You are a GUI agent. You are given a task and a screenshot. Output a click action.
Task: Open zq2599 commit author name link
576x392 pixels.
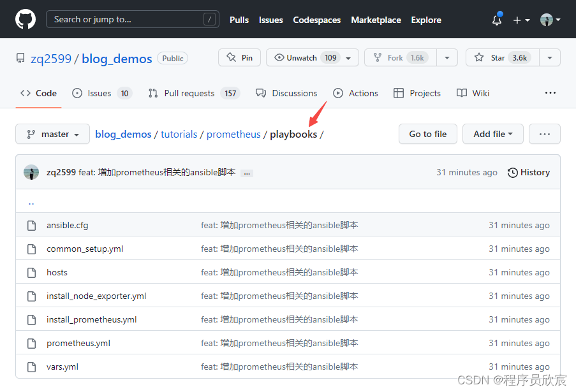pos(61,172)
